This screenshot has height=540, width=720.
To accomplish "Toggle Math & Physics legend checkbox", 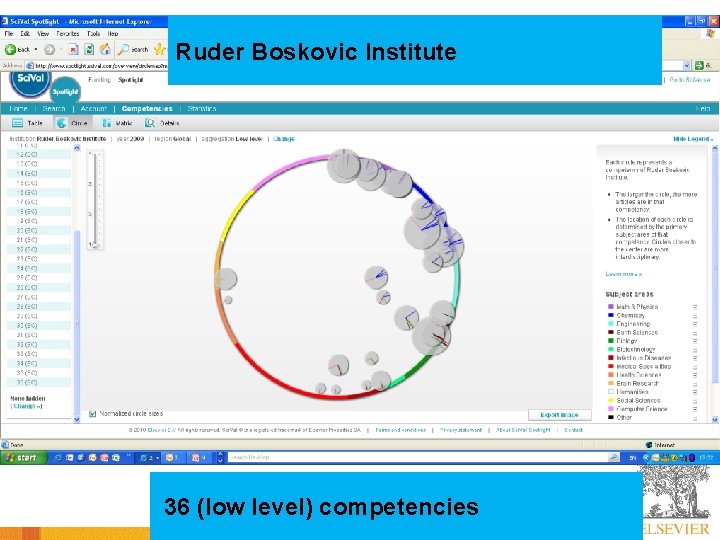I will click(x=695, y=307).
